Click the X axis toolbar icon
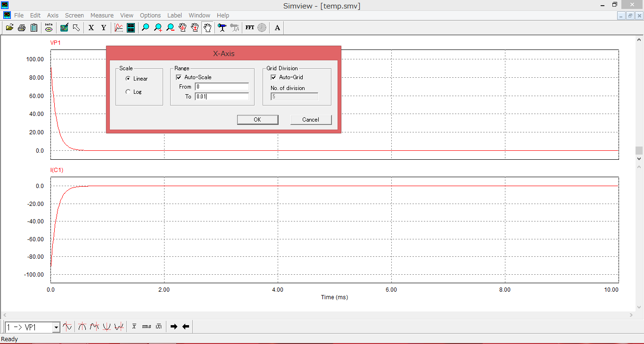Viewport: 644px width, 344px height. (x=91, y=28)
